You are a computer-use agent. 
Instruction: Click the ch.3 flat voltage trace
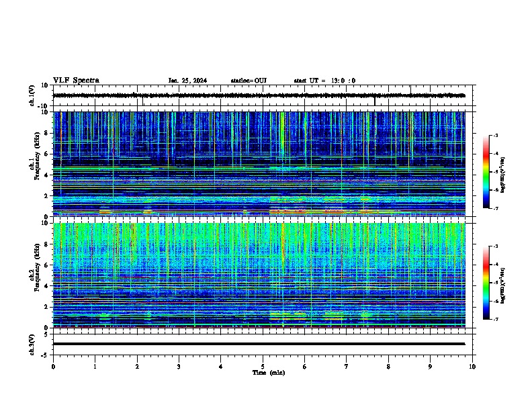[259, 344]
